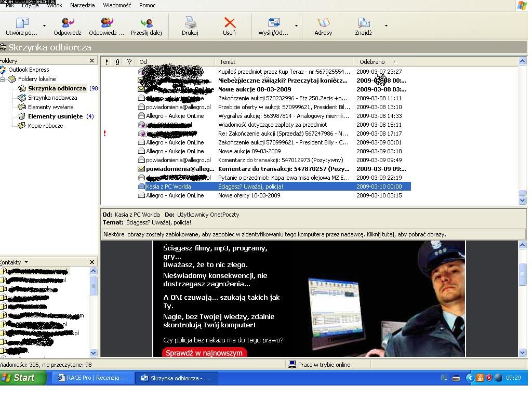Click the Utwórz pocztę new mail icon
The image size is (532, 399).
(x=22, y=23)
